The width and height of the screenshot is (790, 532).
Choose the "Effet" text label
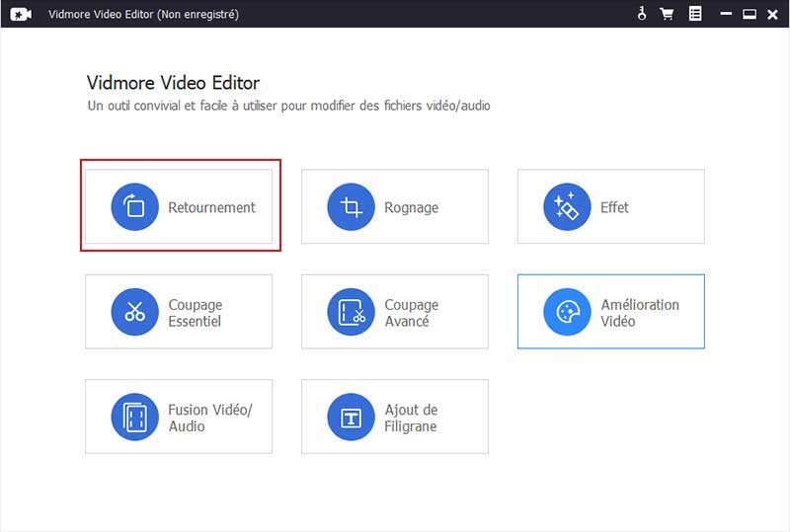click(614, 208)
